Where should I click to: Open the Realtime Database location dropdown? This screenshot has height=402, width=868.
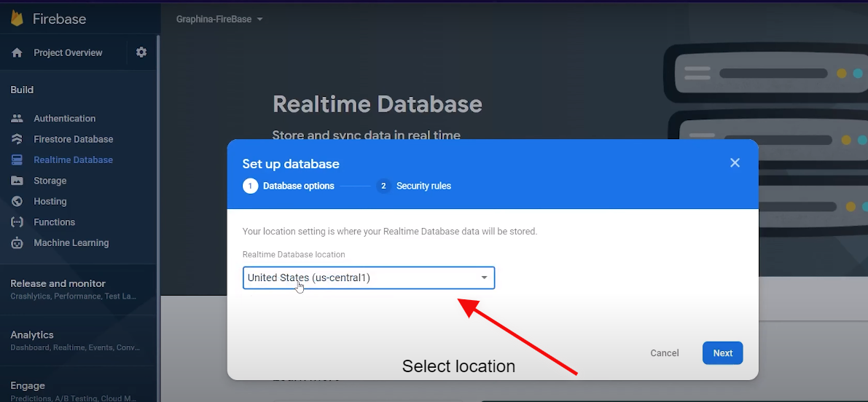[369, 277]
